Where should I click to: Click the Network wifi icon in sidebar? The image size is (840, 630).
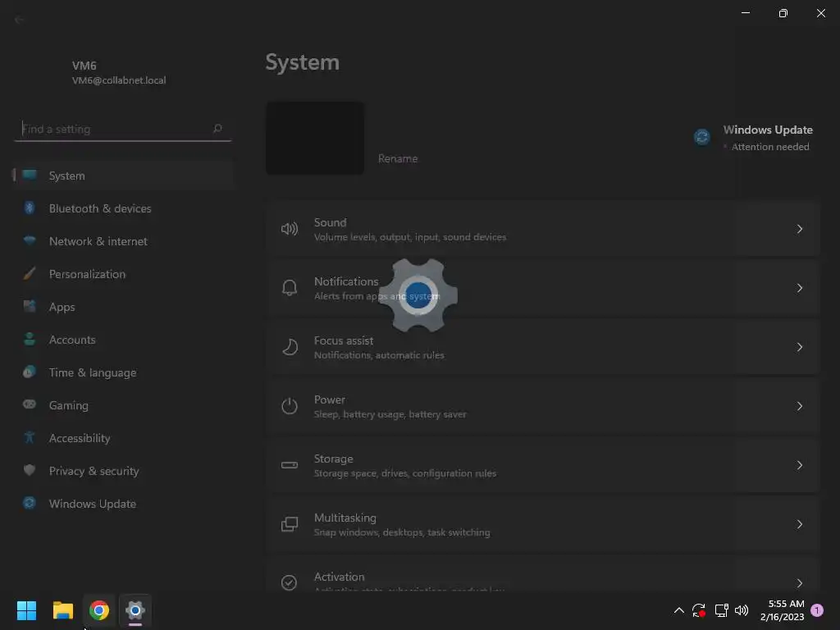[x=30, y=240]
